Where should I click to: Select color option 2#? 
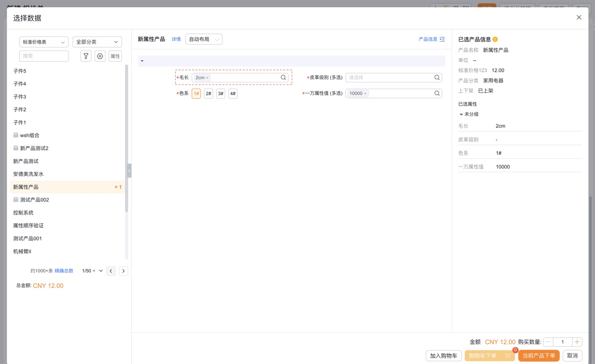(x=209, y=93)
